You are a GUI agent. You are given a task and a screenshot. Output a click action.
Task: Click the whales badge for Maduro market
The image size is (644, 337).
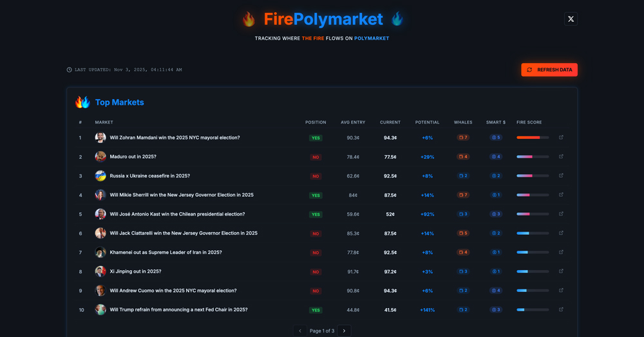tap(463, 157)
